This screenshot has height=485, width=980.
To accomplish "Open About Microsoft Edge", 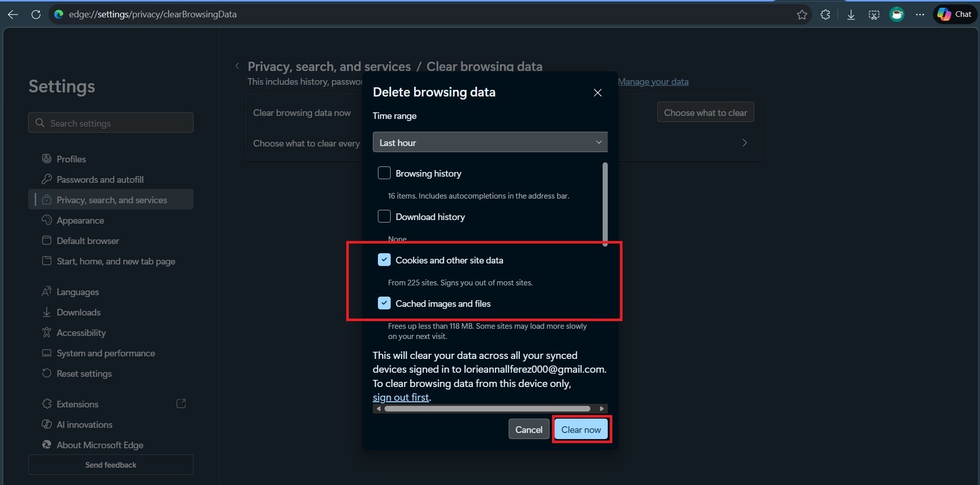I will click(111, 445).
